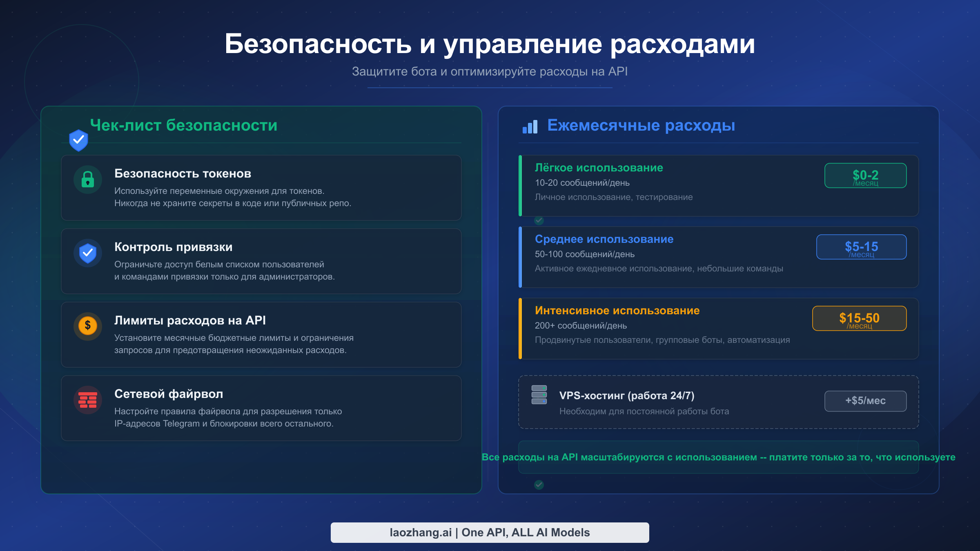Image resolution: width=980 pixels, height=551 pixels.
Task: Select the red firewall brick icon for Сетевой файрвол
Action: coord(87,399)
